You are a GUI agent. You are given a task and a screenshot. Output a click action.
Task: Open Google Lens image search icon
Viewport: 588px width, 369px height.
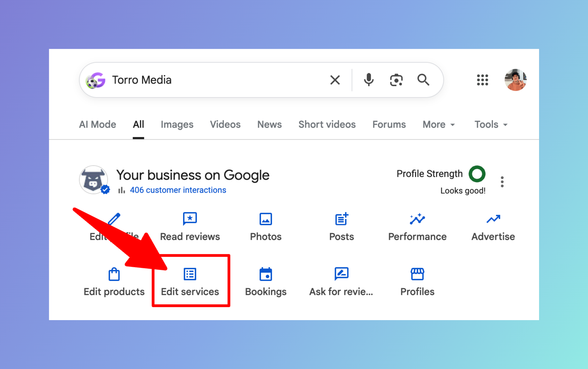click(396, 80)
